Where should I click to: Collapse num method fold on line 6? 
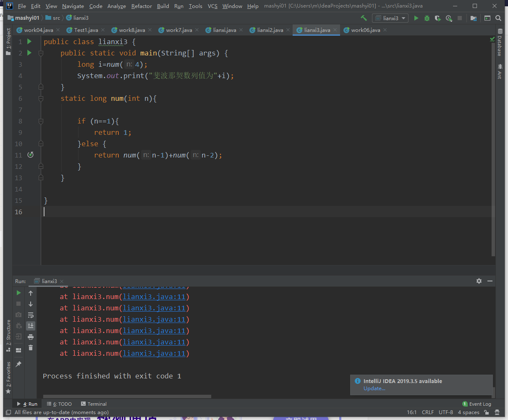41,99
